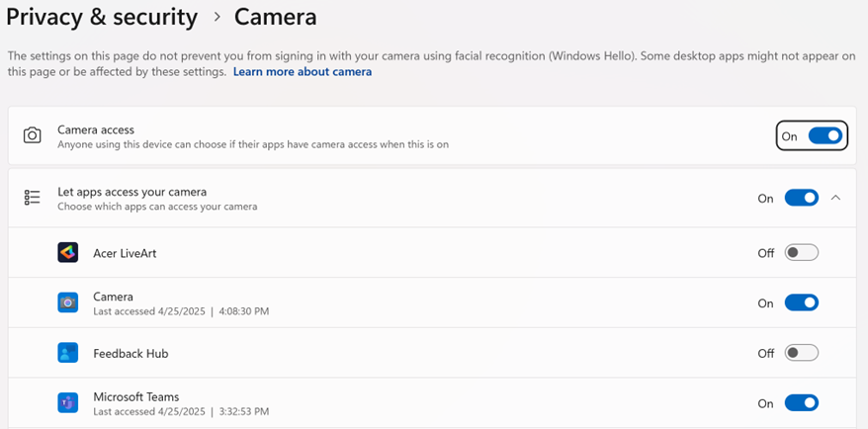Disable the Let apps access your camera toggle
The image size is (868, 429).
[801, 198]
